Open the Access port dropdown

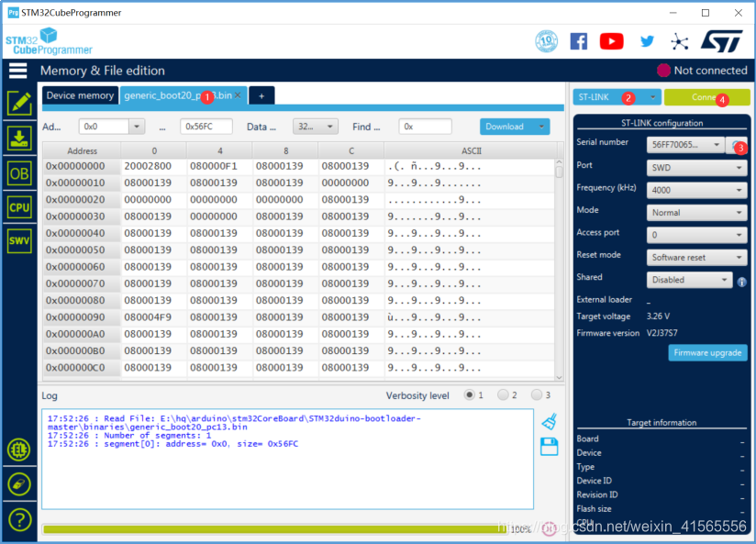tap(696, 235)
